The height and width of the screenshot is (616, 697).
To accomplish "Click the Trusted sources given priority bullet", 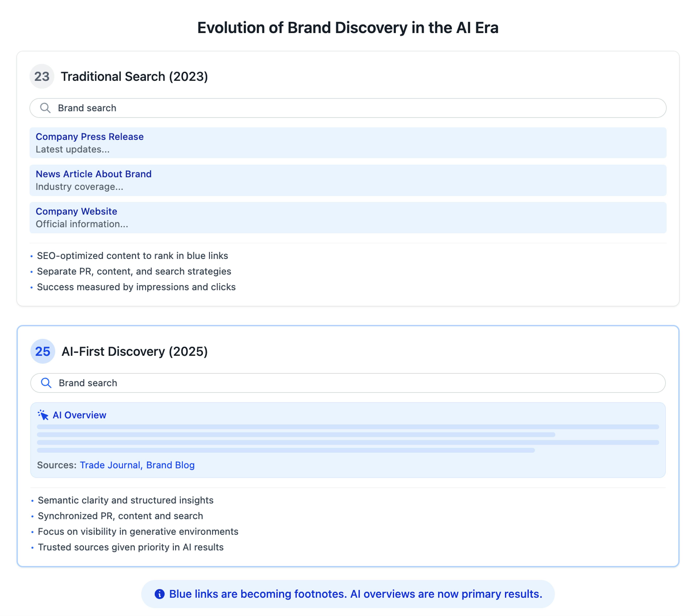I will [x=131, y=547].
